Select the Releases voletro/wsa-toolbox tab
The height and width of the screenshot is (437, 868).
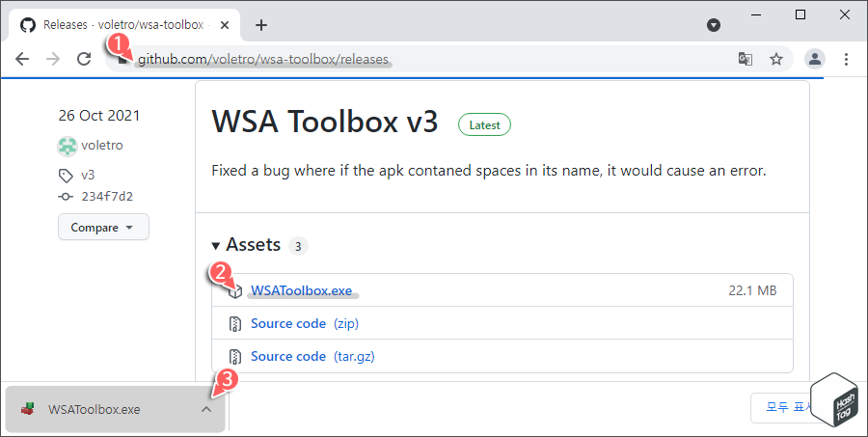[124, 25]
